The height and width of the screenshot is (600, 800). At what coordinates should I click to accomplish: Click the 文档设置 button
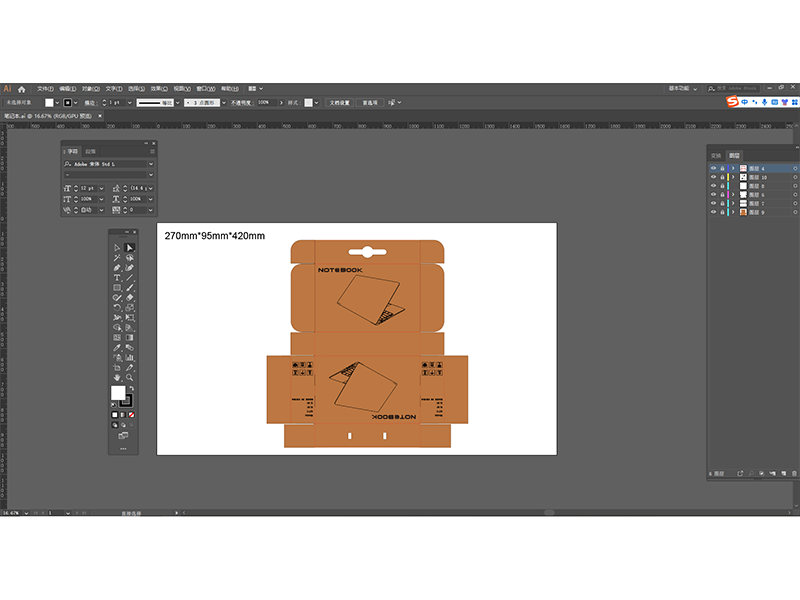click(x=341, y=102)
